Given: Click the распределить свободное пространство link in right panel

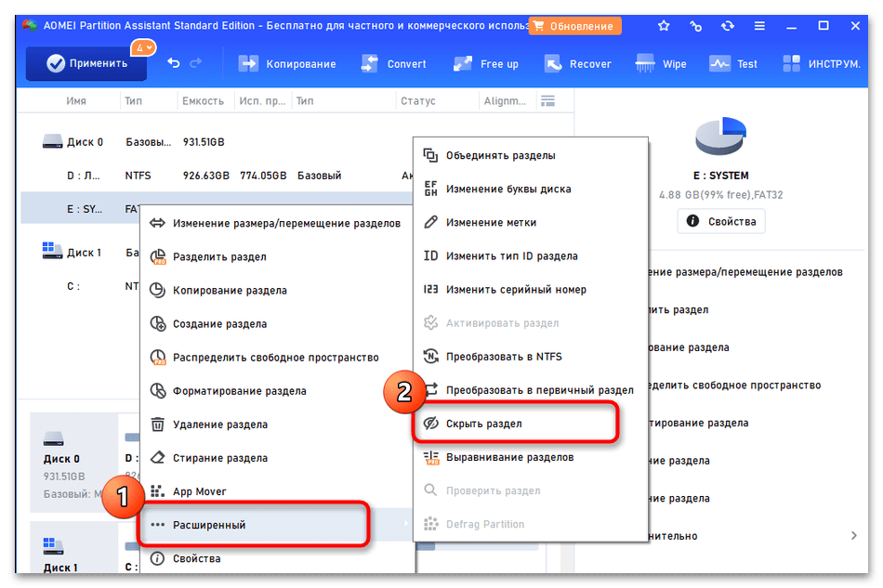Looking at the screenshot, I should point(735,385).
